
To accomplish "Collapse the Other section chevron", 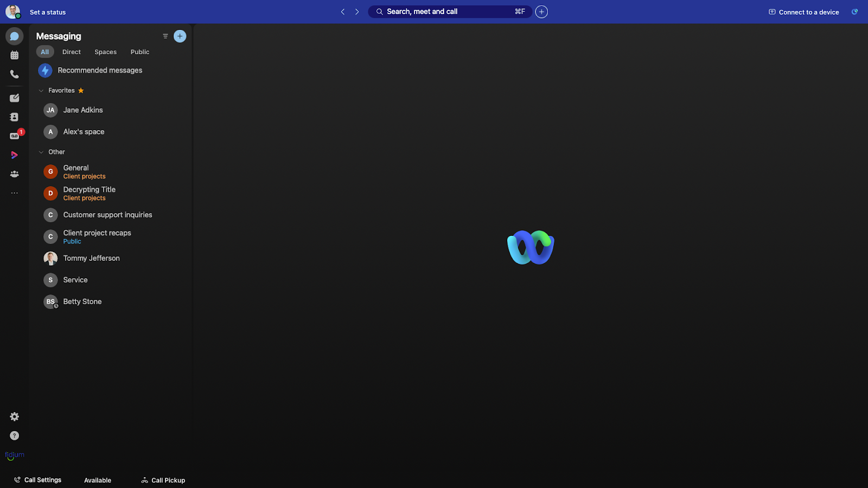I will [x=41, y=152].
